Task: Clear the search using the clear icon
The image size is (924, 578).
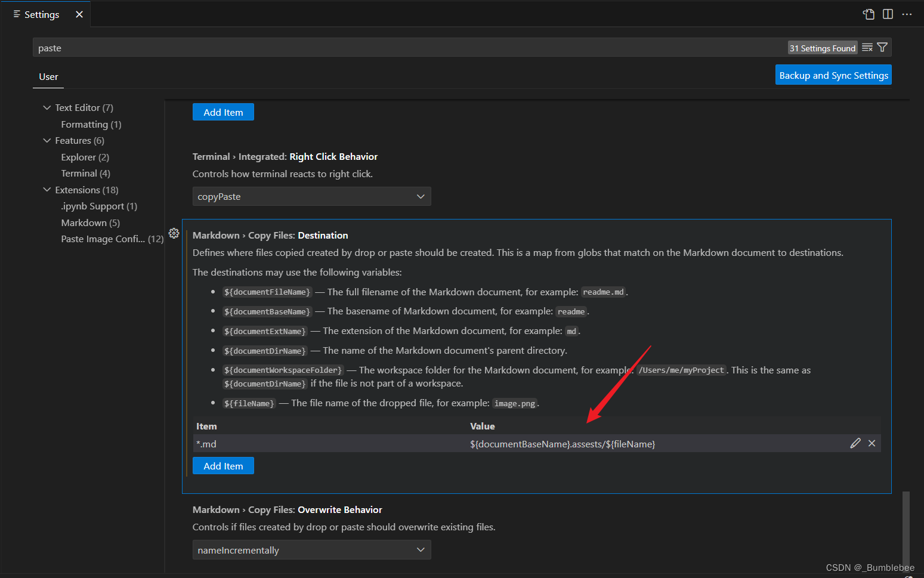Action: pyautogui.click(x=867, y=47)
